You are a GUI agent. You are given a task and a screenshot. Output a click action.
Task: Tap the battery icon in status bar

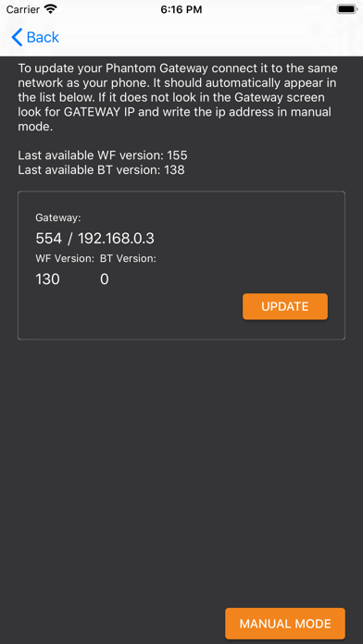(347, 9)
